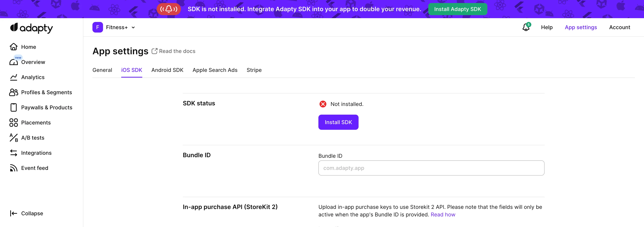Open notifications bell with badge
644x227 pixels.
[x=526, y=27]
